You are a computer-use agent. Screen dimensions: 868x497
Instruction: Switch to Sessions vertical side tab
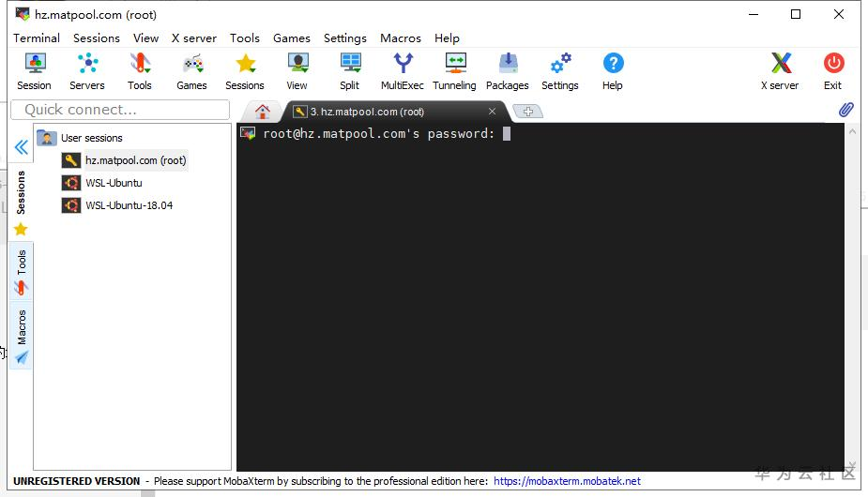[x=21, y=202]
